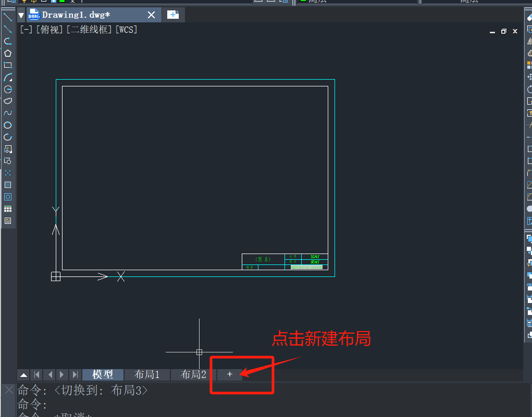Expand the drawing file tabs list arrow
Image resolution: width=532 pixels, height=417 pixels.
coord(21,16)
